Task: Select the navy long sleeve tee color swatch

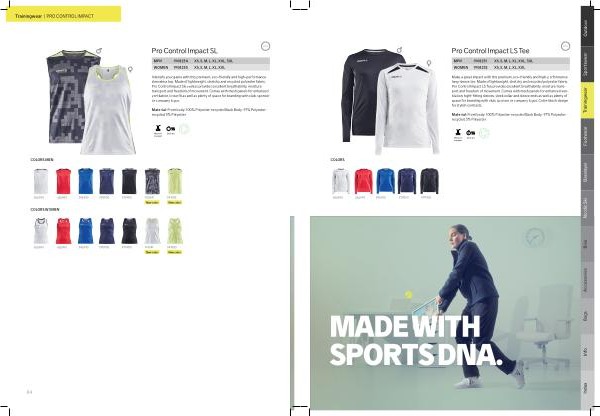Action: pos(407,181)
